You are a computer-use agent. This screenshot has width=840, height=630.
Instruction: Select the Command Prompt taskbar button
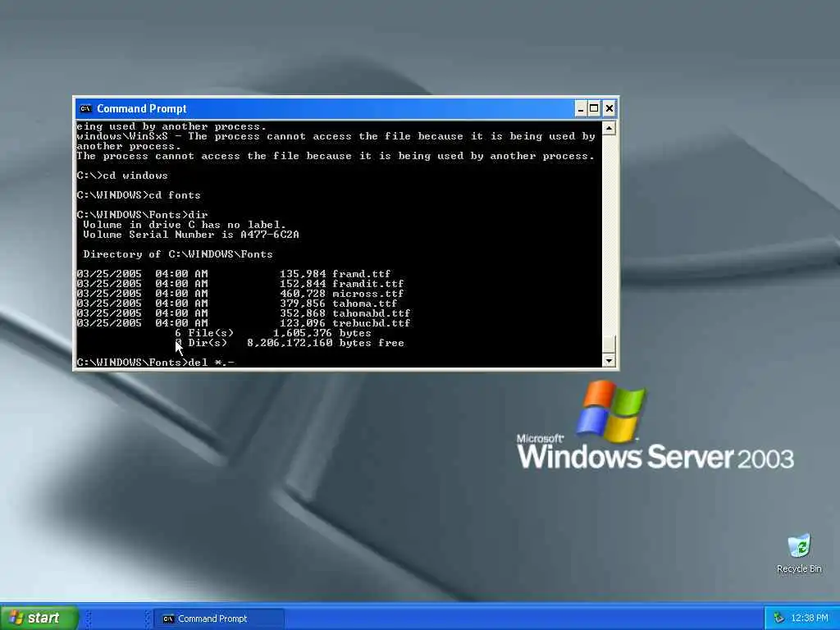click(218, 619)
